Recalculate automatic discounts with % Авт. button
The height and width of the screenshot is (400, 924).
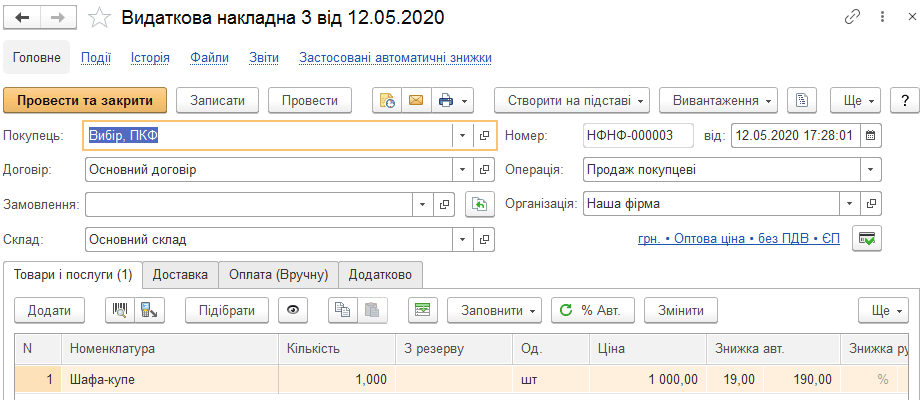[x=593, y=310]
